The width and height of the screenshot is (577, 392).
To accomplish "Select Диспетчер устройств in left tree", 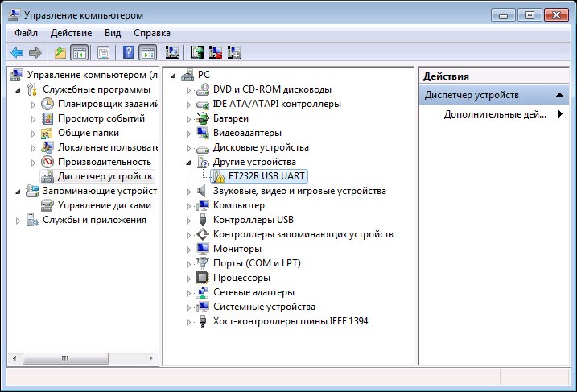I will 105,176.
